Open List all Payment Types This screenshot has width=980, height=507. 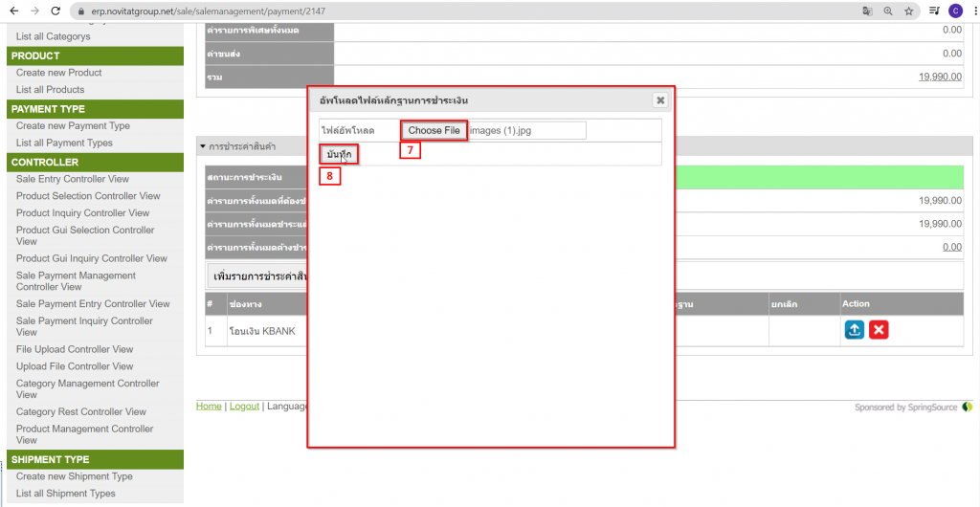pos(64,143)
